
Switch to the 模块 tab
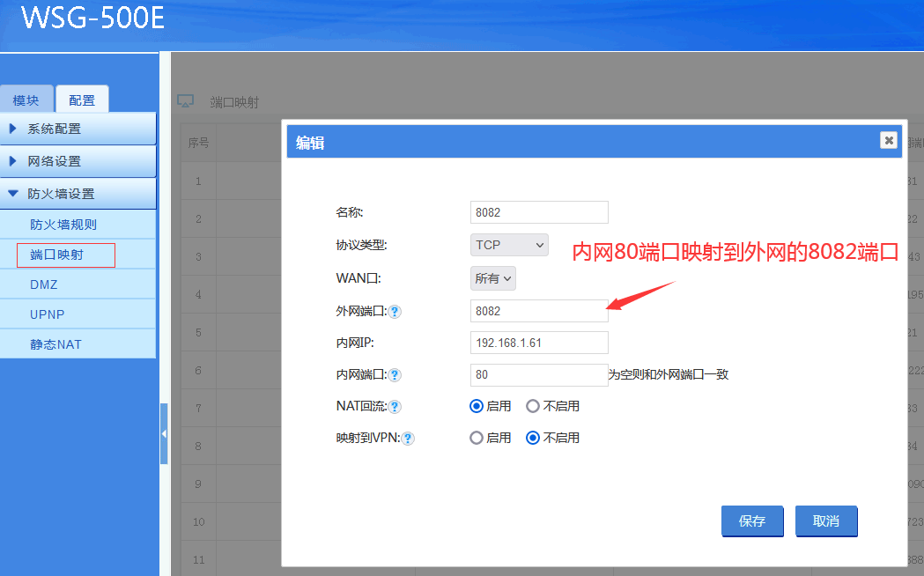click(x=26, y=100)
